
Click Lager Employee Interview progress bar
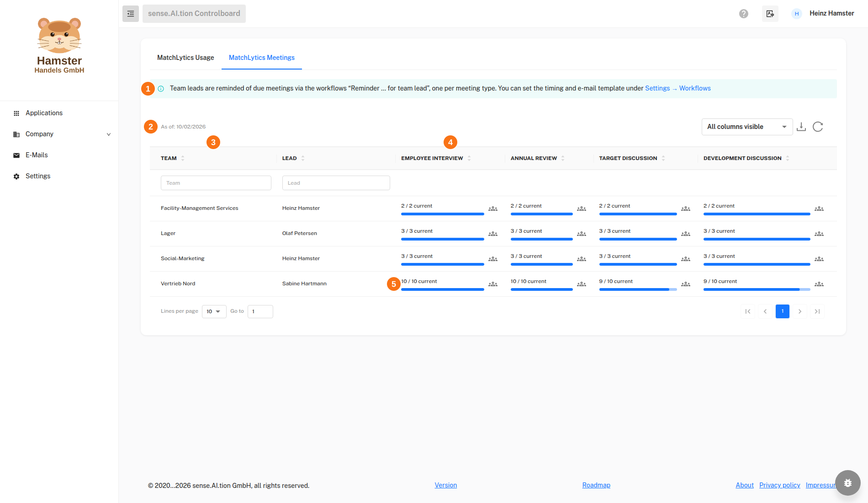pos(442,239)
